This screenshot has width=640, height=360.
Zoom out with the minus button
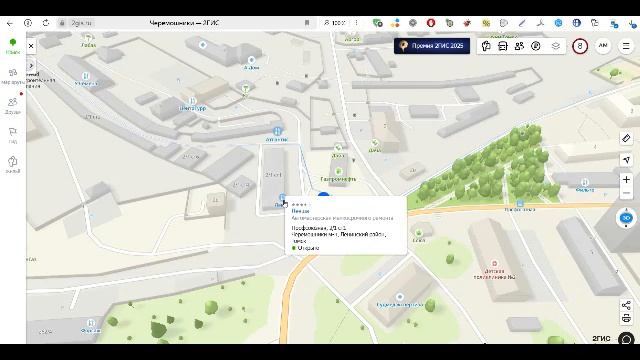(626, 193)
